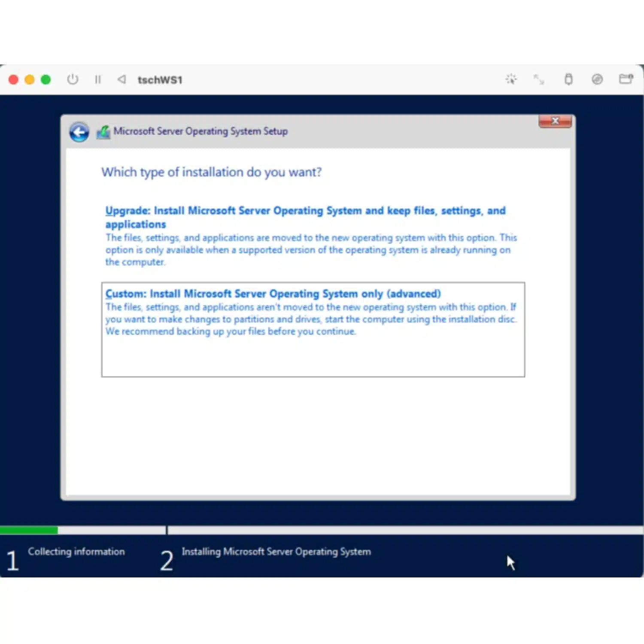Open the USB device icon
Image resolution: width=644 pixels, height=644 pixels.
click(568, 79)
